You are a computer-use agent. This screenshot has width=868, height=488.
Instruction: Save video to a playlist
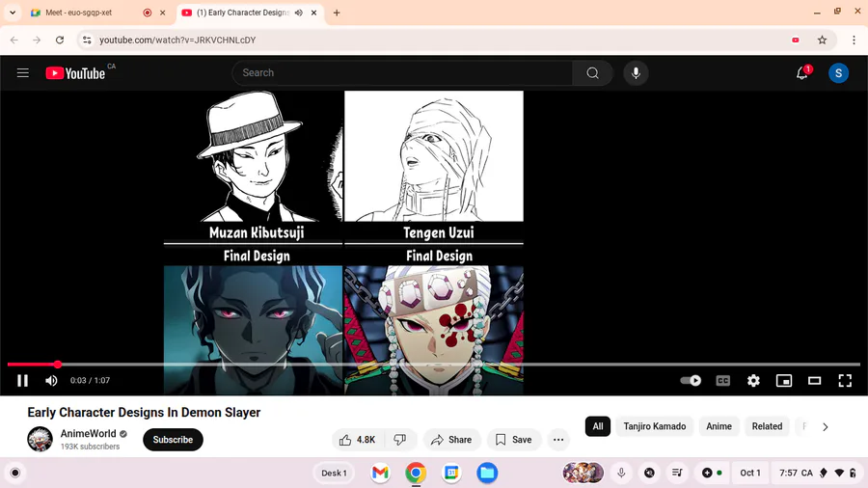click(x=514, y=440)
